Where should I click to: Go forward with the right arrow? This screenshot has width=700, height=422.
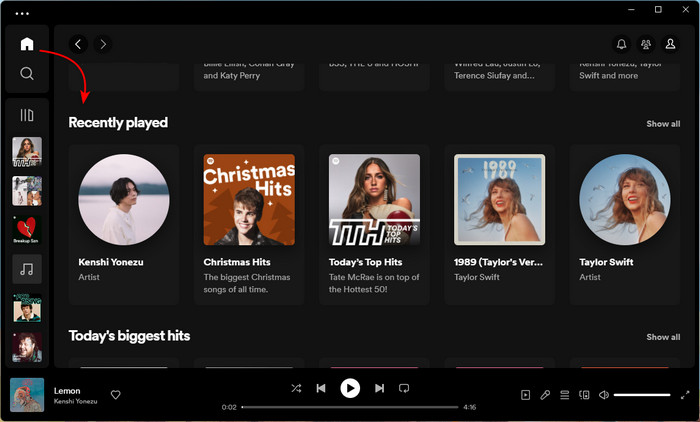tap(103, 44)
